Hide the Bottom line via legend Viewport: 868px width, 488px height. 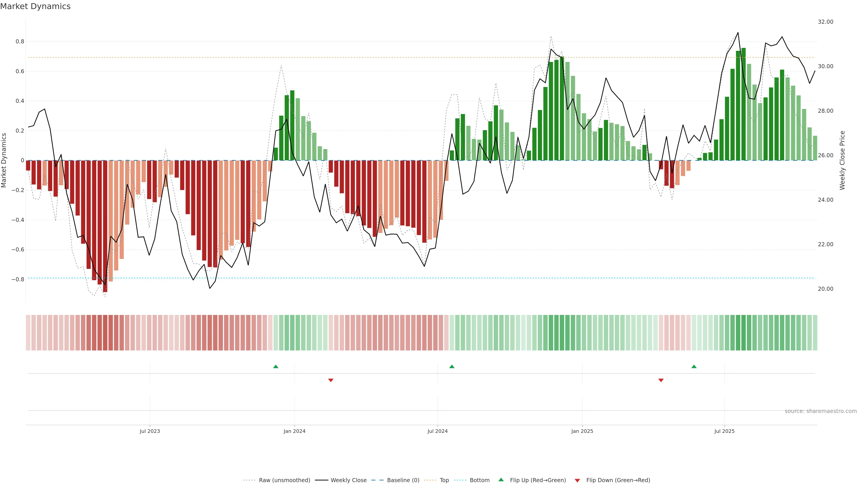(479, 480)
